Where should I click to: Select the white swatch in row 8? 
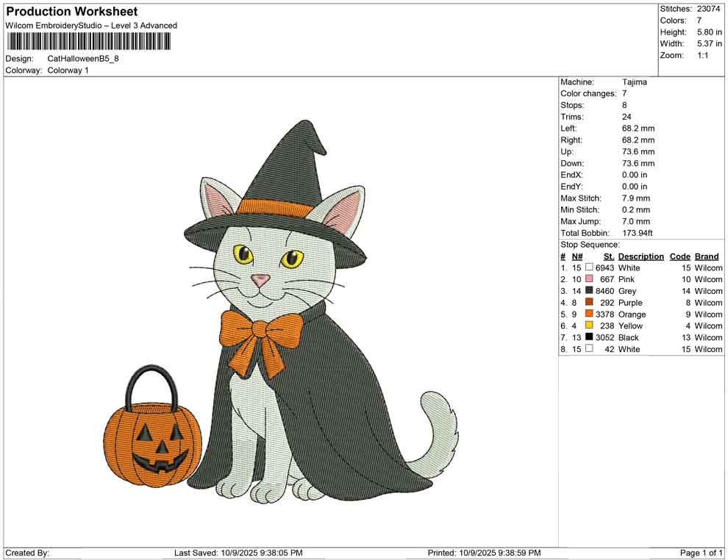(589, 348)
